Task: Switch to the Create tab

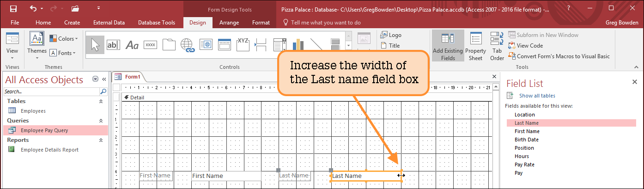Action: 72,22
